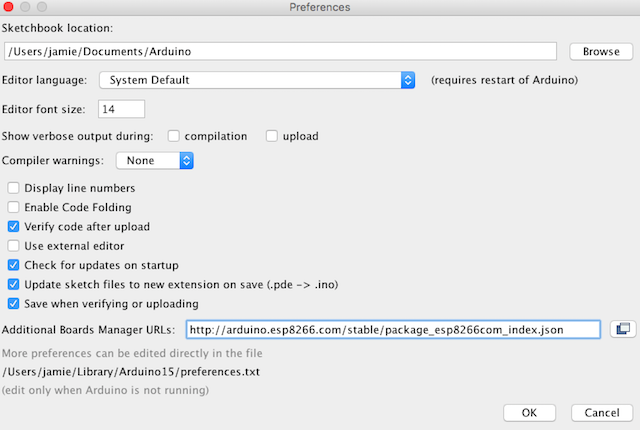Click the Browse button for sketchbook

click(601, 51)
